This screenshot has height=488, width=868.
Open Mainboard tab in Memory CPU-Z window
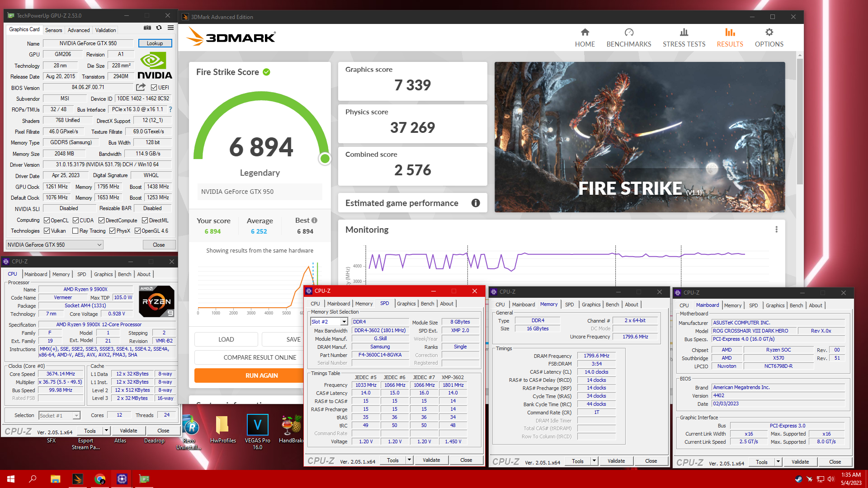click(x=523, y=305)
